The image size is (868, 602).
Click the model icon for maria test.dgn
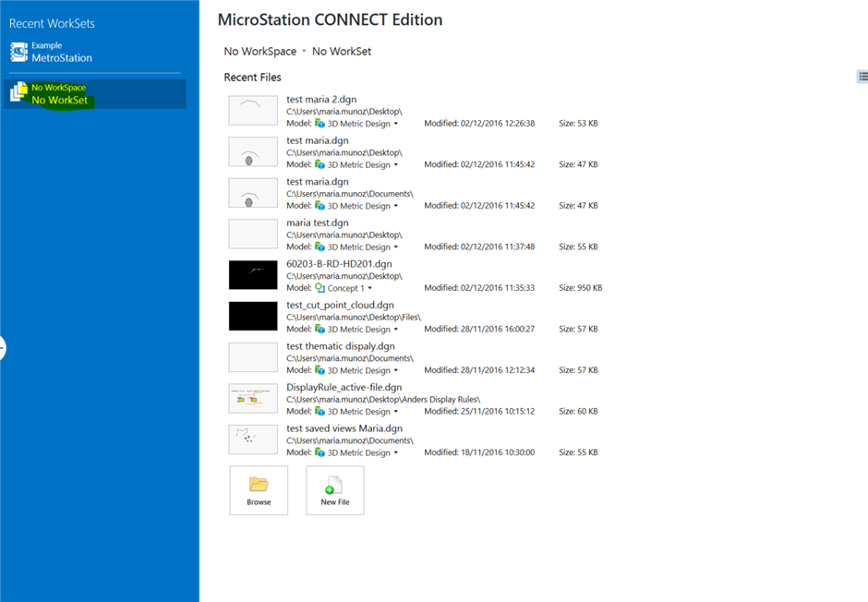coord(320,247)
